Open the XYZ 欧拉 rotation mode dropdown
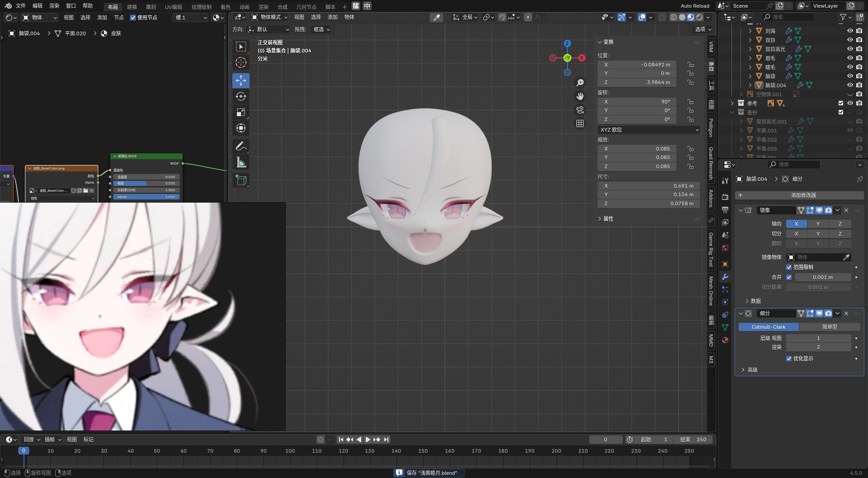868x478 pixels. pos(648,130)
